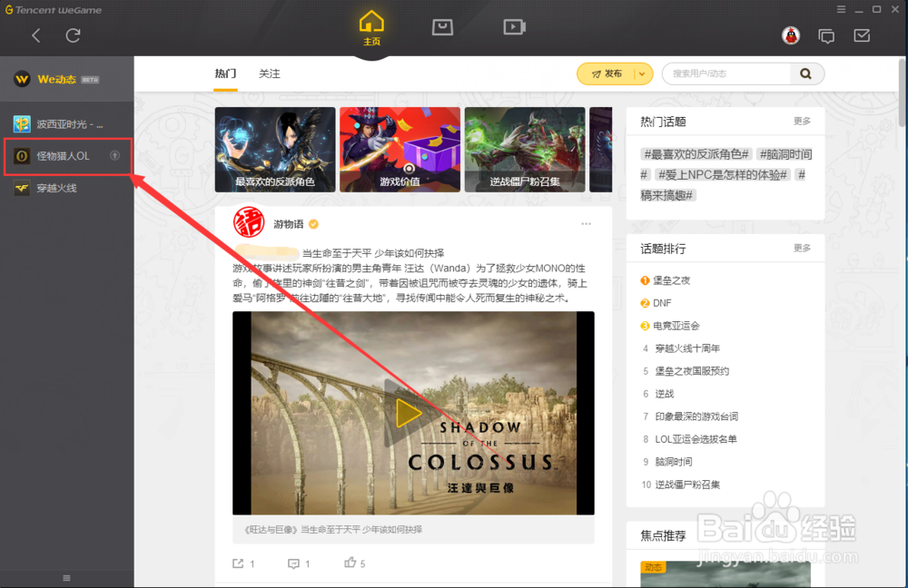
Task: Open the message envelope icon
Action: pyautogui.click(x=860, y=35)
